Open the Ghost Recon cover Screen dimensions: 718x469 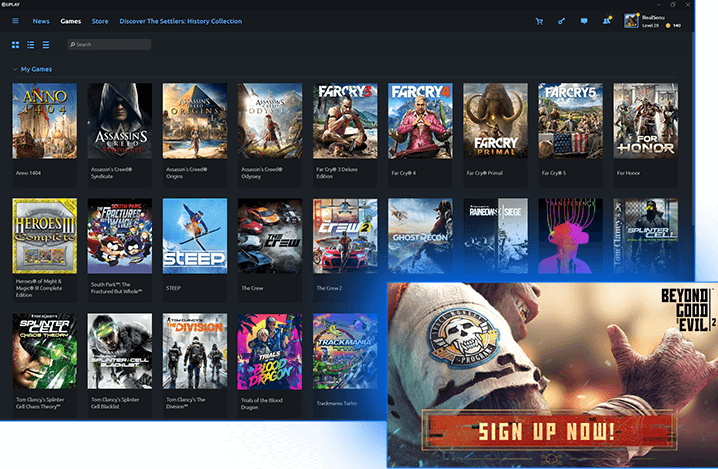click(x=420, y=236)
